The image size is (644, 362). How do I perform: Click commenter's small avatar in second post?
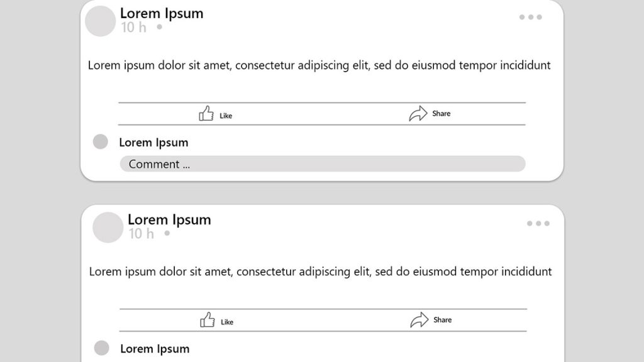[x=101, y=348]
